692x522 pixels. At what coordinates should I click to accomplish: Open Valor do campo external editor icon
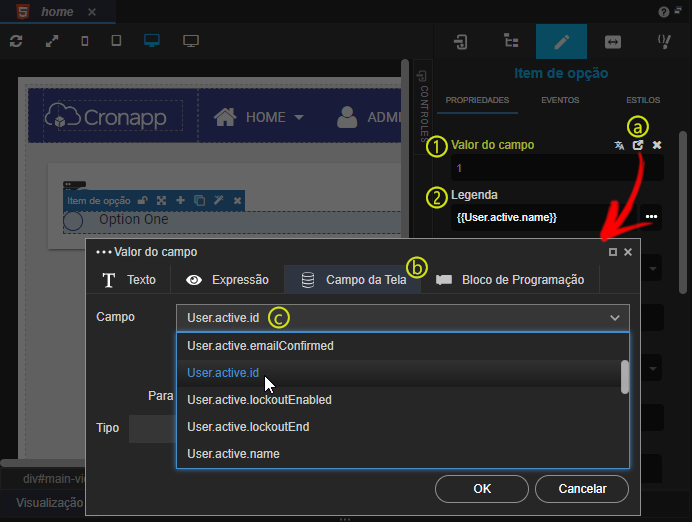click(638, 145)
